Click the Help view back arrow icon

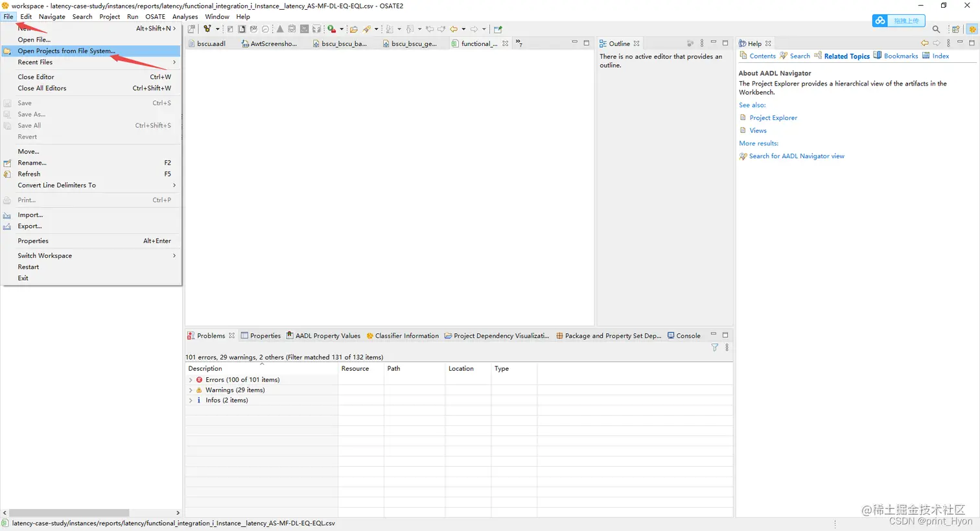coord(925,43)
